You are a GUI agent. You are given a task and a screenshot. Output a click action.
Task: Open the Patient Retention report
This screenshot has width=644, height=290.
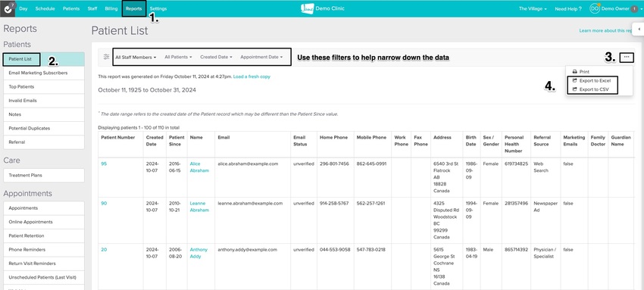[x=43, y=235]
